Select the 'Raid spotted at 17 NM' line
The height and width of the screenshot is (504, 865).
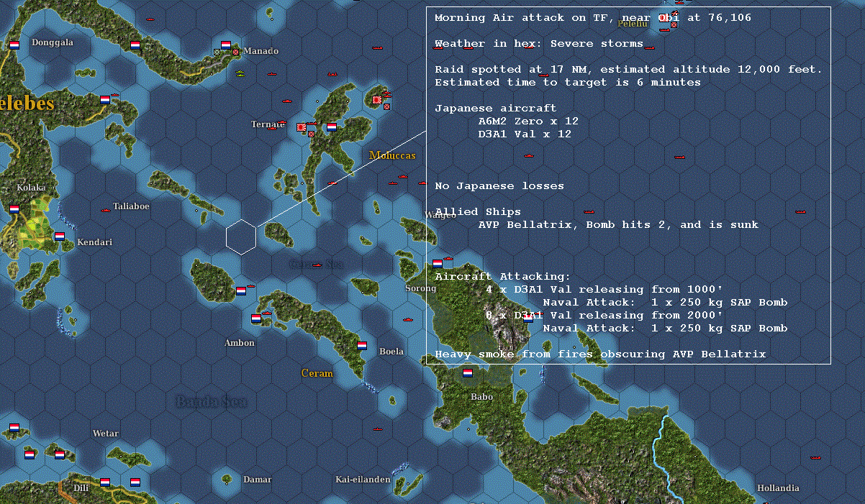628,69
